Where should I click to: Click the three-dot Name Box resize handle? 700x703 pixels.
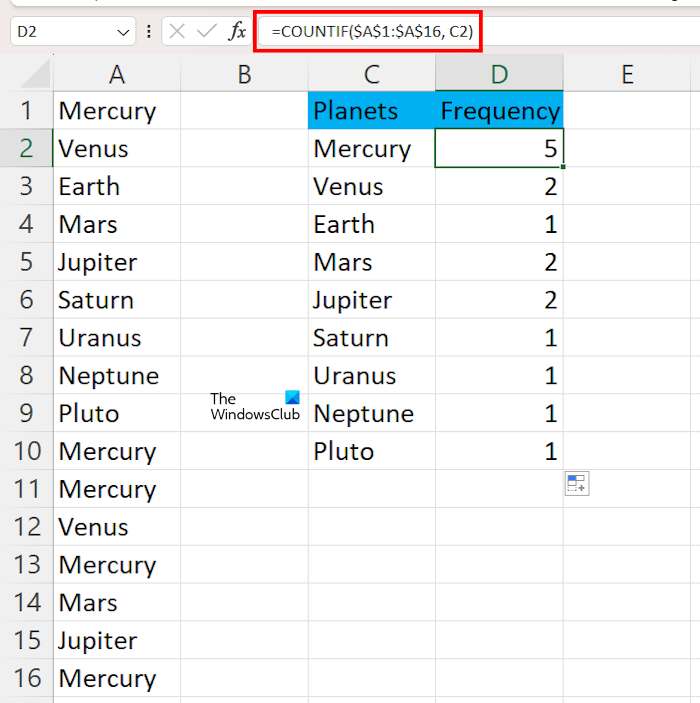tap(149, 32)
